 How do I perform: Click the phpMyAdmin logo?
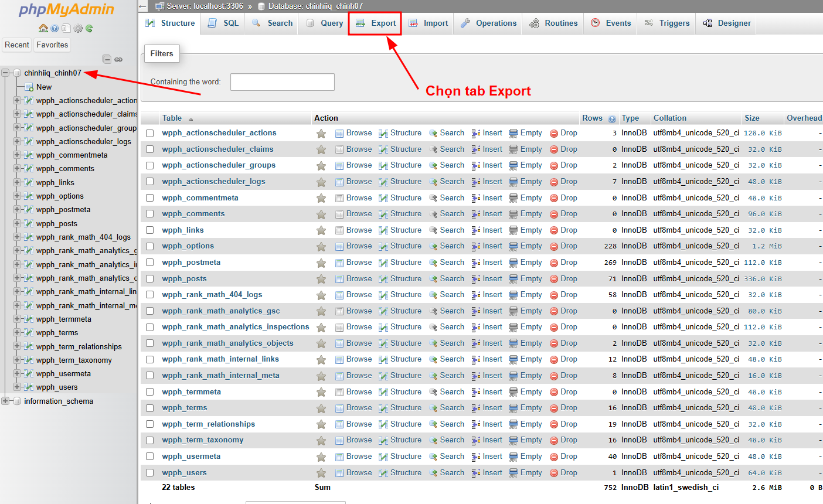point(66,10)
